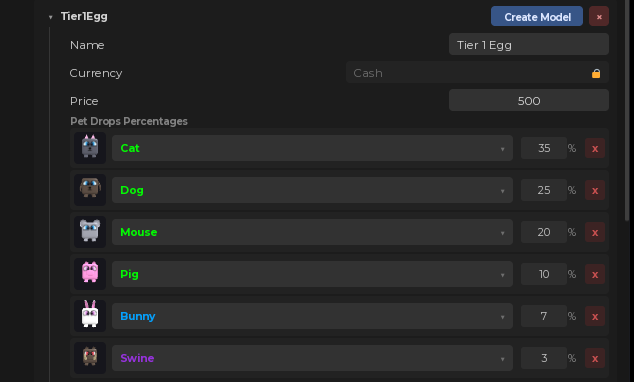Delete Tier1Egg with the top red x
The width and height of the screenshot is (634, 382).
[599, 17]
